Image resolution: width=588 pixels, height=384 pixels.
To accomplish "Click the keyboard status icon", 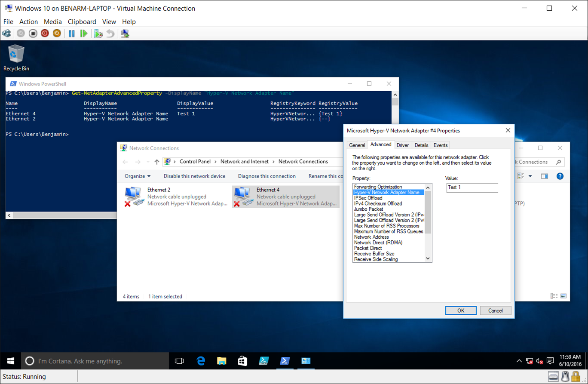I will (554, 377).
